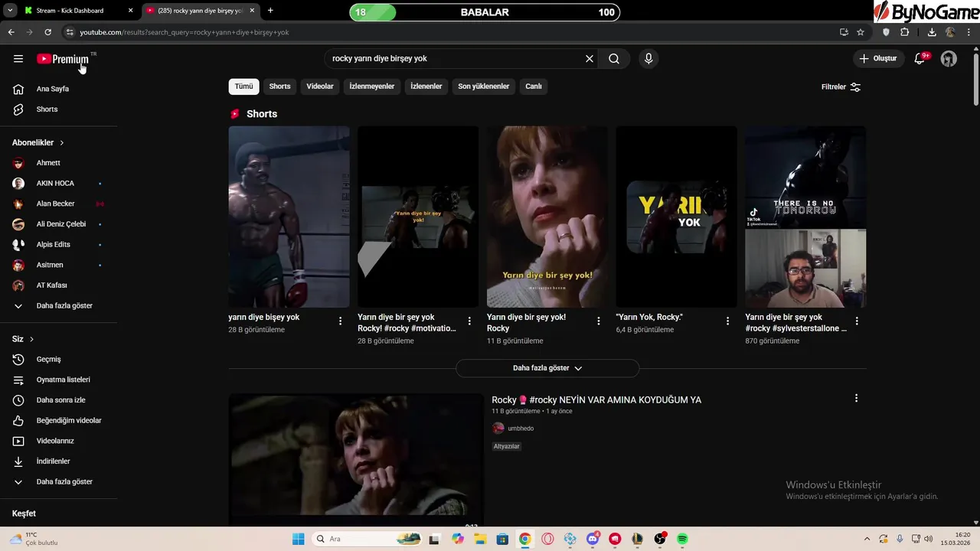Image resolution: width=980 pixels, height=551 pixels.
Task: Clear the search query with the X icon
Action: pyautogui.click(x=590, y=59)
